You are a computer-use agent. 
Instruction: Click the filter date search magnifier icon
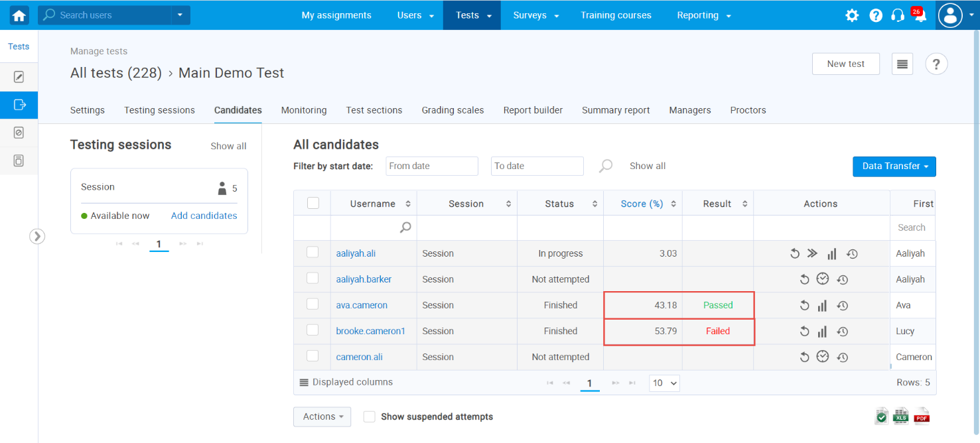605,166
